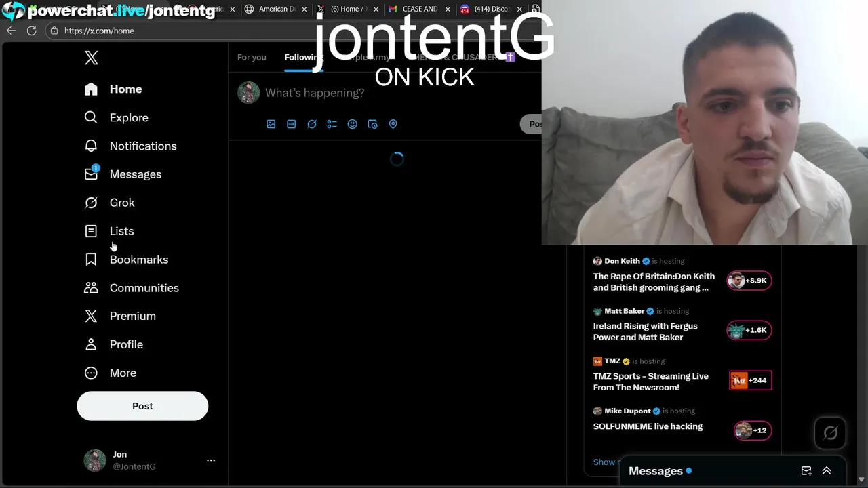
Task: Compose new message in Messages drawer
Action: coord(806,471)
